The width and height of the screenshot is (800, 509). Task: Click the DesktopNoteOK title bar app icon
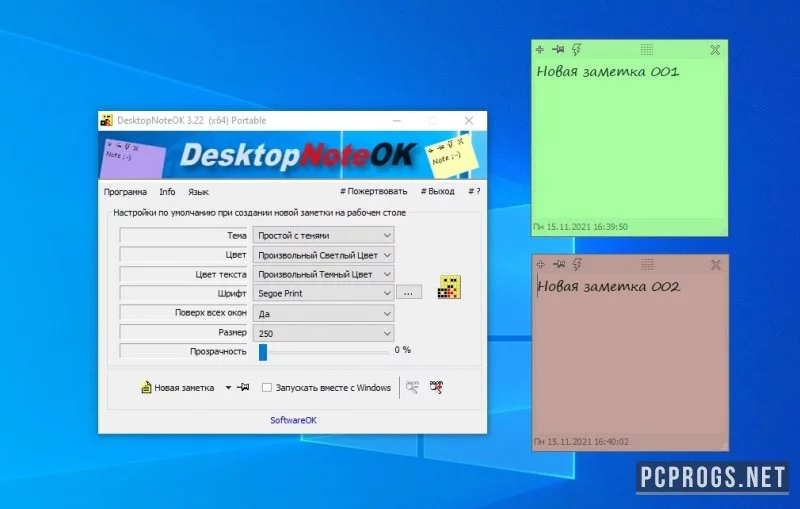106,120
